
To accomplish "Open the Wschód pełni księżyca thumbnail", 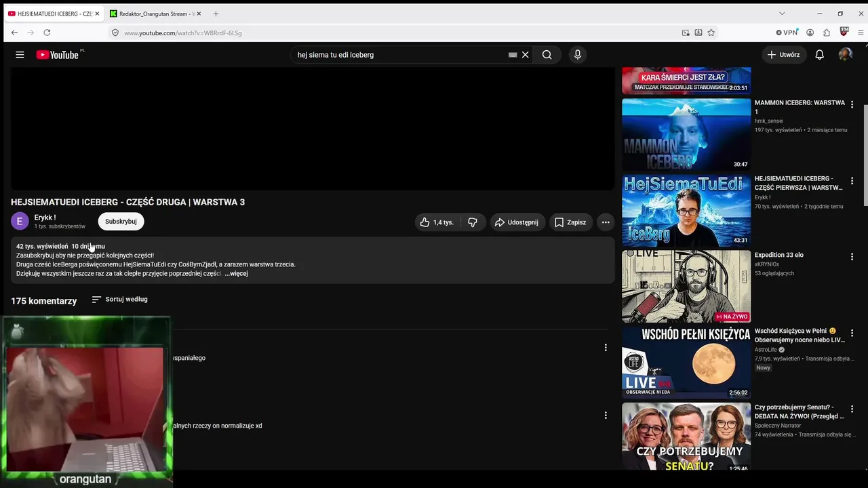I will [x=686, y=363].
